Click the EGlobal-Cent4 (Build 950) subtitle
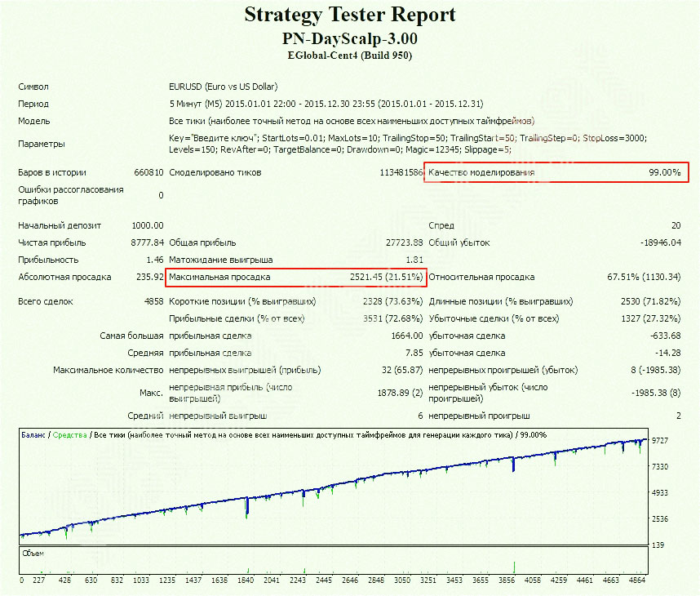 point(349,56)
